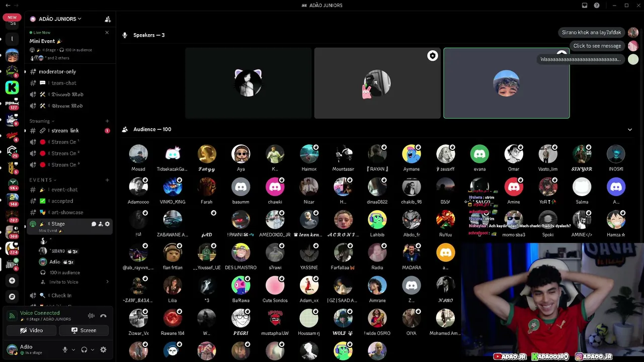Open the invite people icon beside the server name
Image resolution: width=644 pixels, height=362 pixels.
[108, 19]
